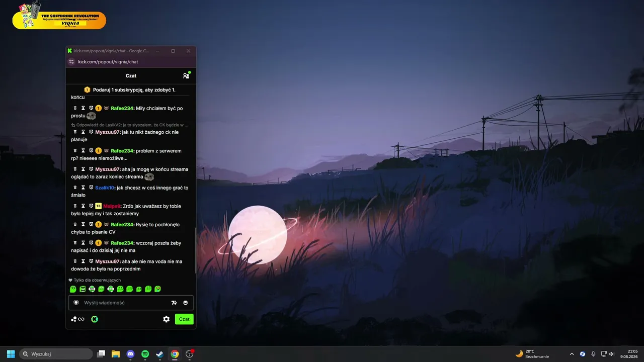The width and height of the screenshot is (644, 362).
Task: Open the chat user list icon
Action: pos(186,75)
